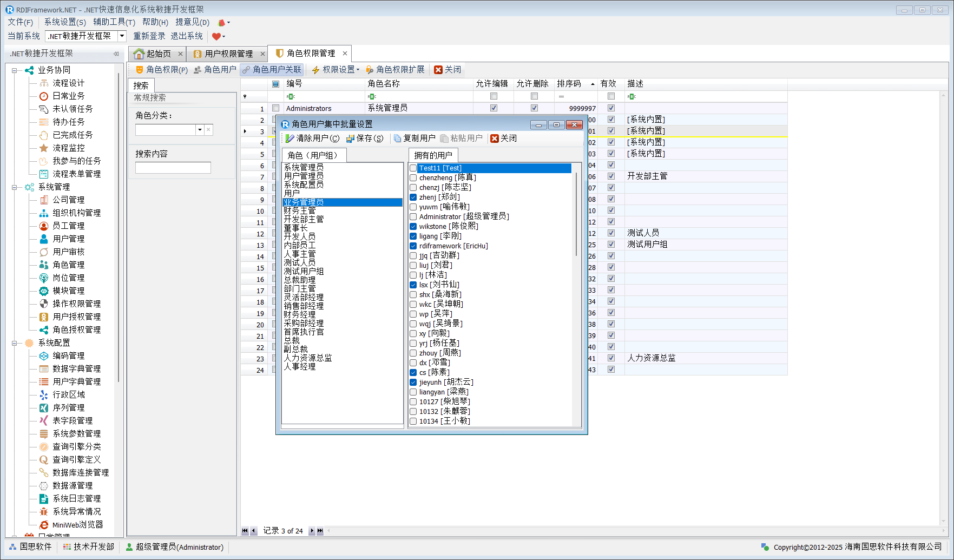Open 系统日志管理 in the sidebar

(76, 498)
